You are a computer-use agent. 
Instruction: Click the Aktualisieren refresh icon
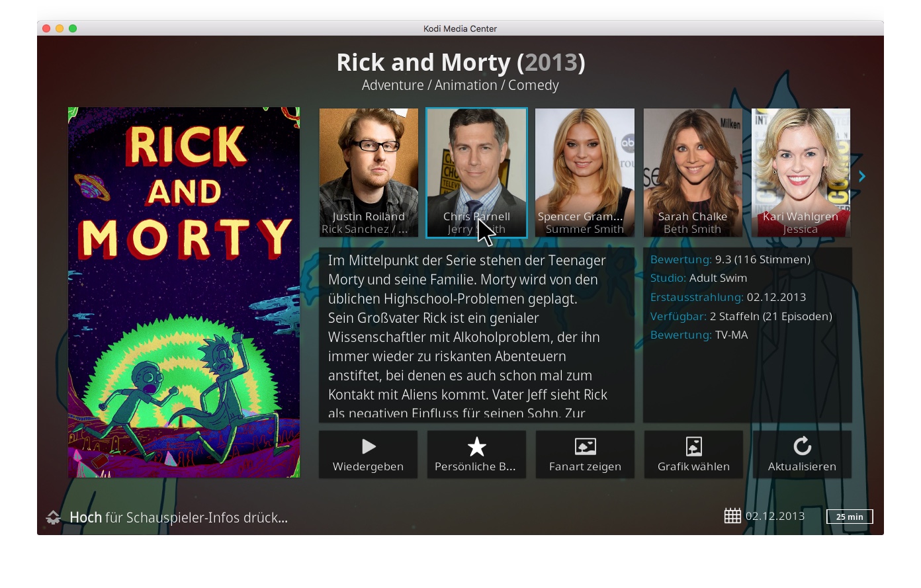click(x=802, y=446)
